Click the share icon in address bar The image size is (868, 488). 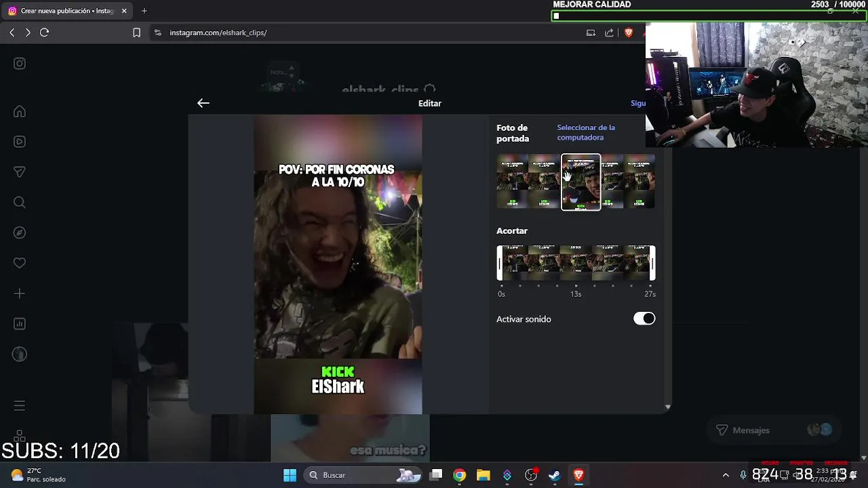[609, 33]
